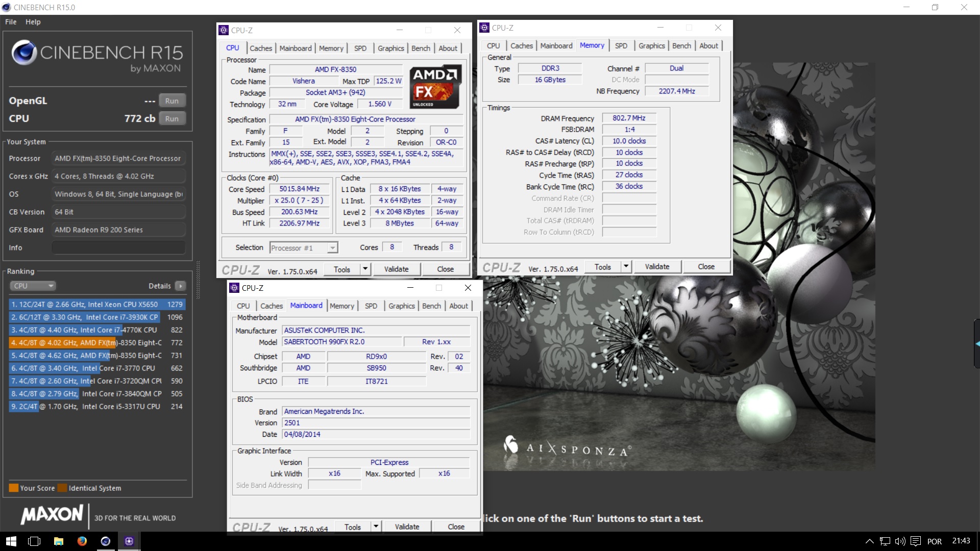Image resolution: width=980 pixels, height=551 pixels.
Task: Open Tools dropdown arrow in Memory window
Action: (626, 266)
